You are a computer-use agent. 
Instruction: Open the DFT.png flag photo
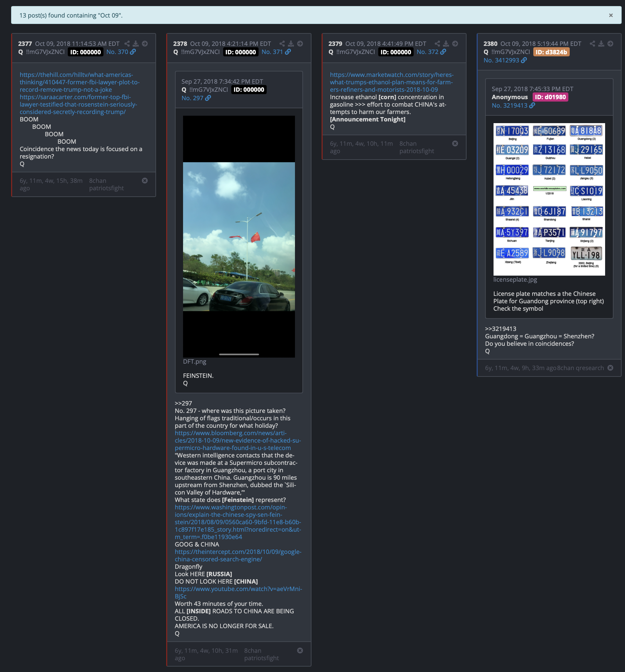239,236
